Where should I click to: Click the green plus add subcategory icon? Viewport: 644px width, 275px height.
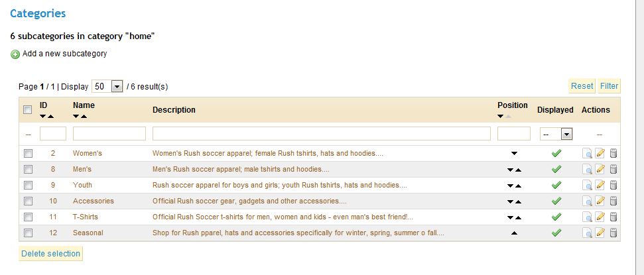15,54
